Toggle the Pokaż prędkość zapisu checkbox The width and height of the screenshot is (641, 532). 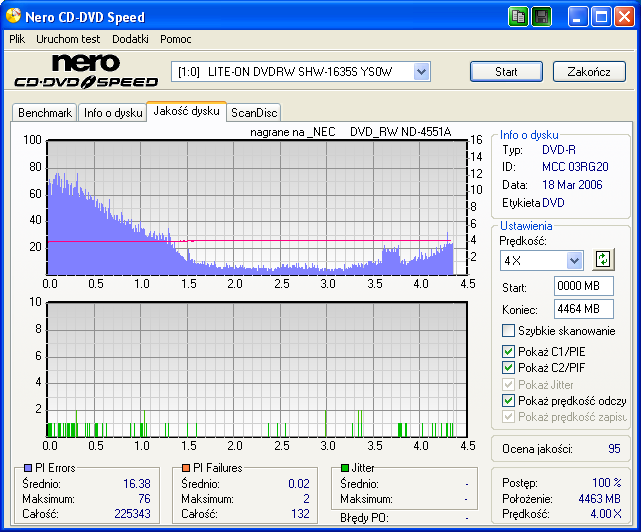coord(508,417)
